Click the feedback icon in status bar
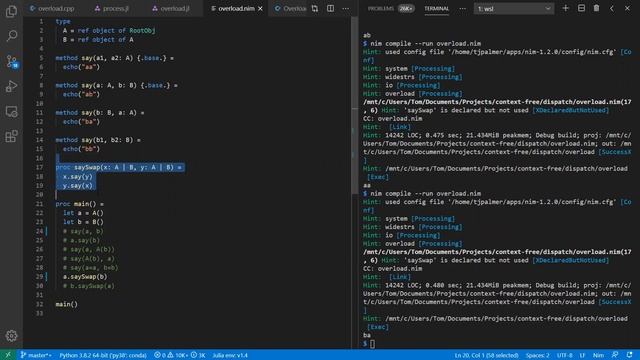Viewport: 640px width, 360px height. coord(615,355)
